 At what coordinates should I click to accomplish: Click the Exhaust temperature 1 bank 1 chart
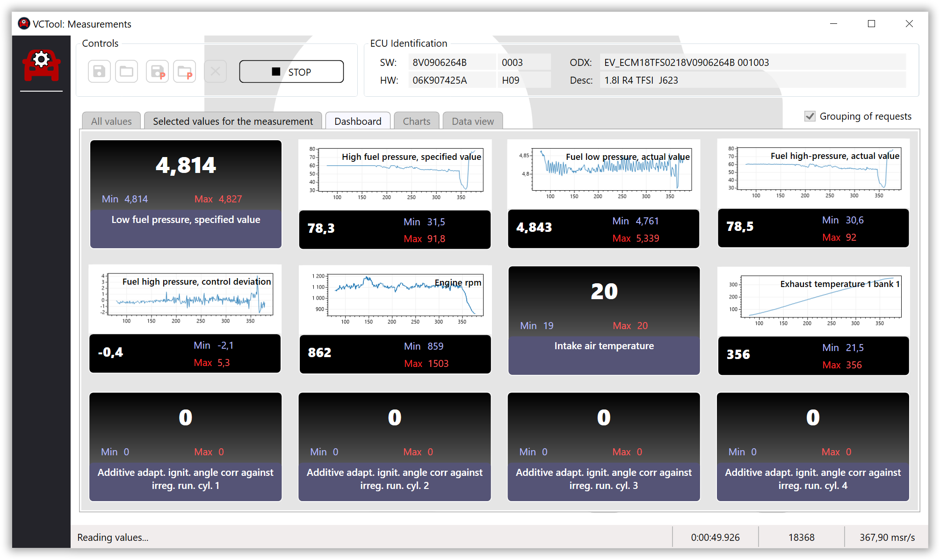(813, 321)
